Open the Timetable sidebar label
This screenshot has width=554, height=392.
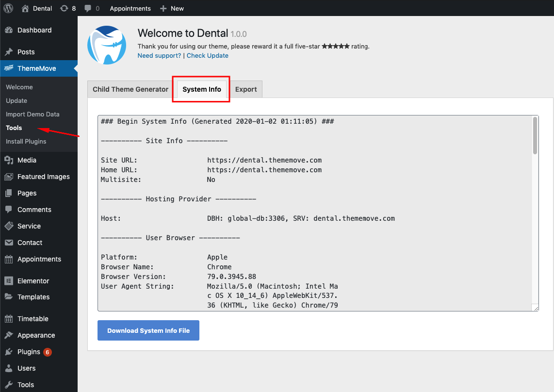(x=33, y=319)
